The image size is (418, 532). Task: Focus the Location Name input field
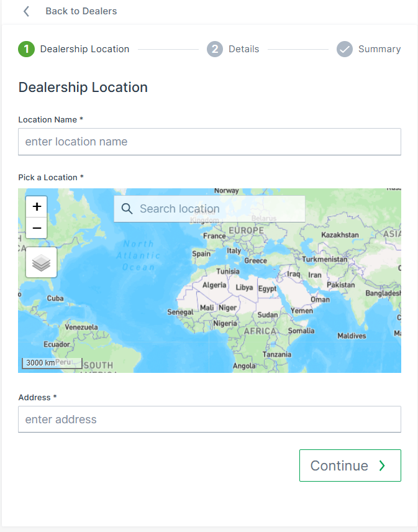(209, 142)
